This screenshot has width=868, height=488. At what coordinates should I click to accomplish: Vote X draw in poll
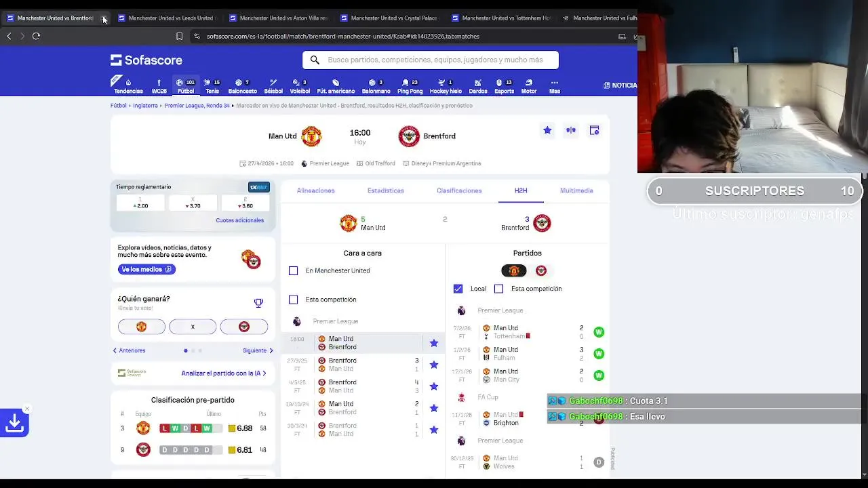pos(193,327)
